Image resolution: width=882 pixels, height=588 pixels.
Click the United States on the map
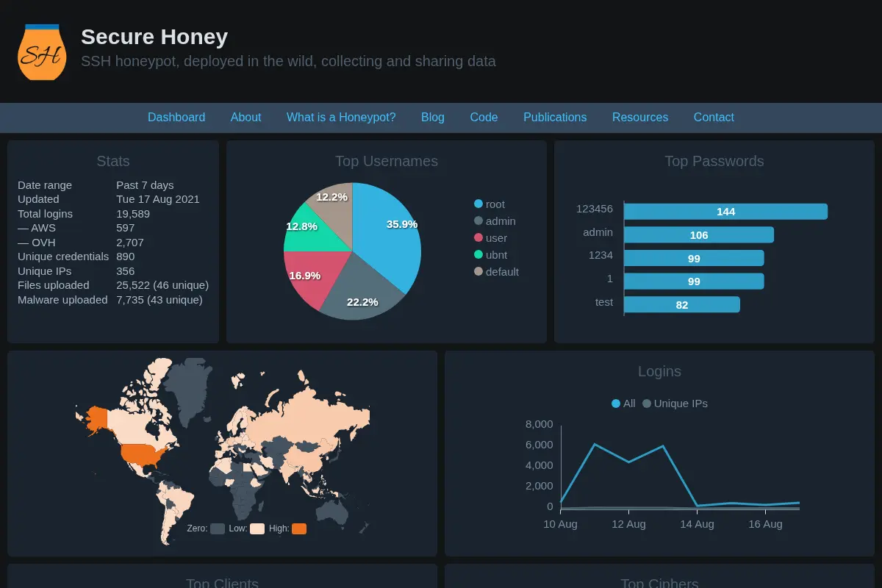pyautogui.click(x=143, y=456)
